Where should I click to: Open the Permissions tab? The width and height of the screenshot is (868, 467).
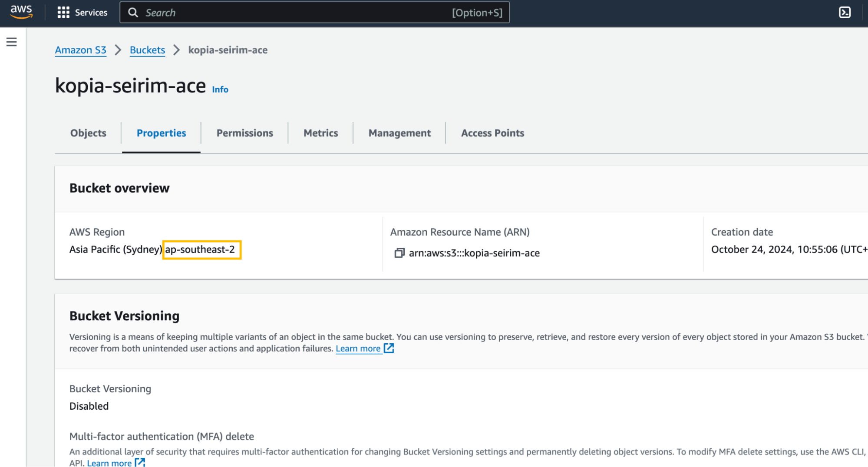click(245, 133)
